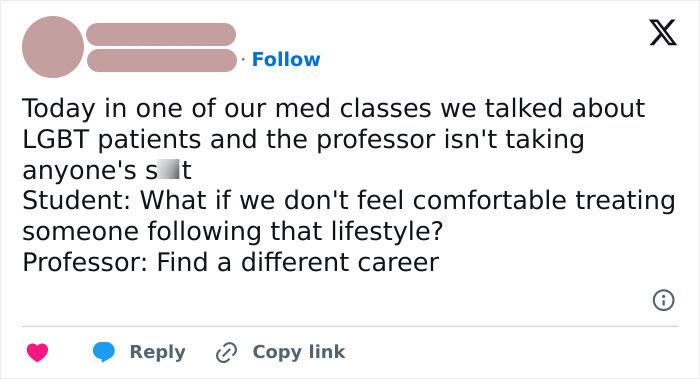700x379 pixels.
Task: Click the word Student: in the tweet
Action: (x=76, y=200)
